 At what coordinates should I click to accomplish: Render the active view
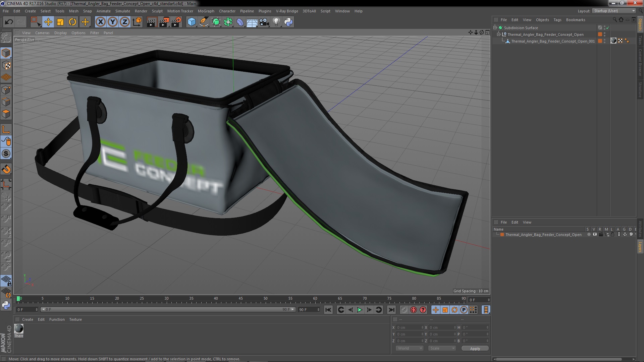click(151, 22)
